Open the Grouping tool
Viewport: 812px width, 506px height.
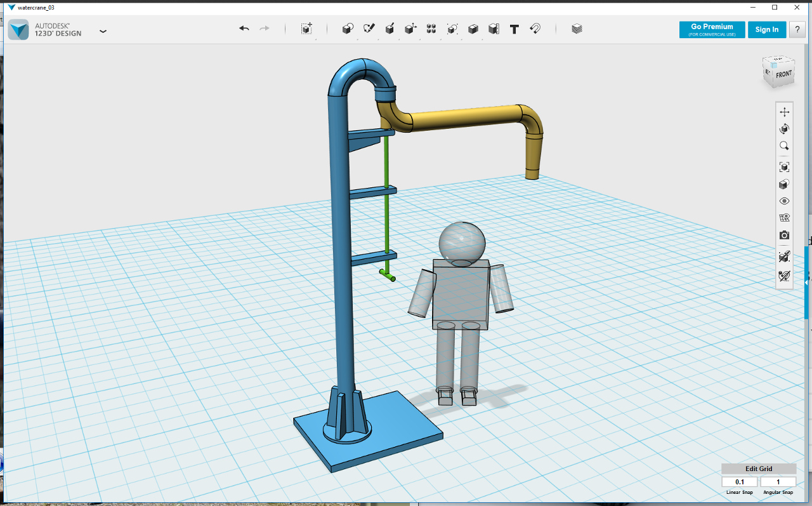pos(452,29)
